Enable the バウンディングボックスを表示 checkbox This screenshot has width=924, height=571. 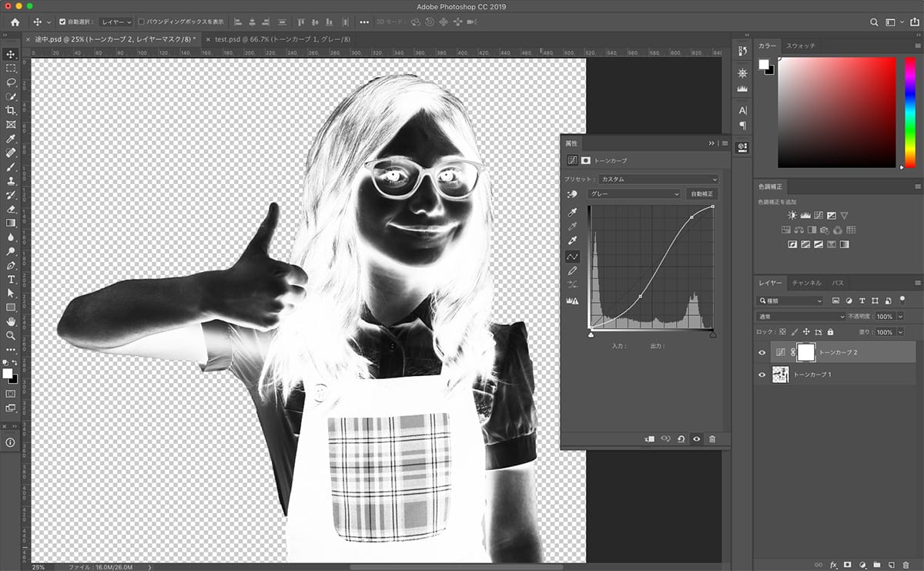(x=141, y=22)
